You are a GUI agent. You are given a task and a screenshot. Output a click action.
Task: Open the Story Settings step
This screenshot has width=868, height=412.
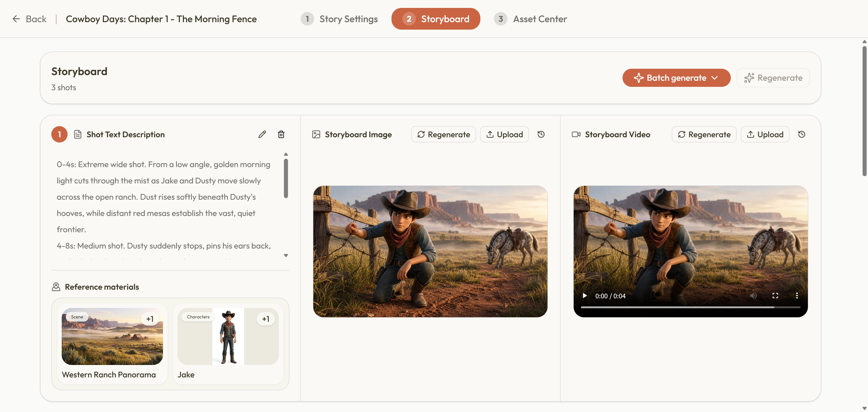(339, 19)
